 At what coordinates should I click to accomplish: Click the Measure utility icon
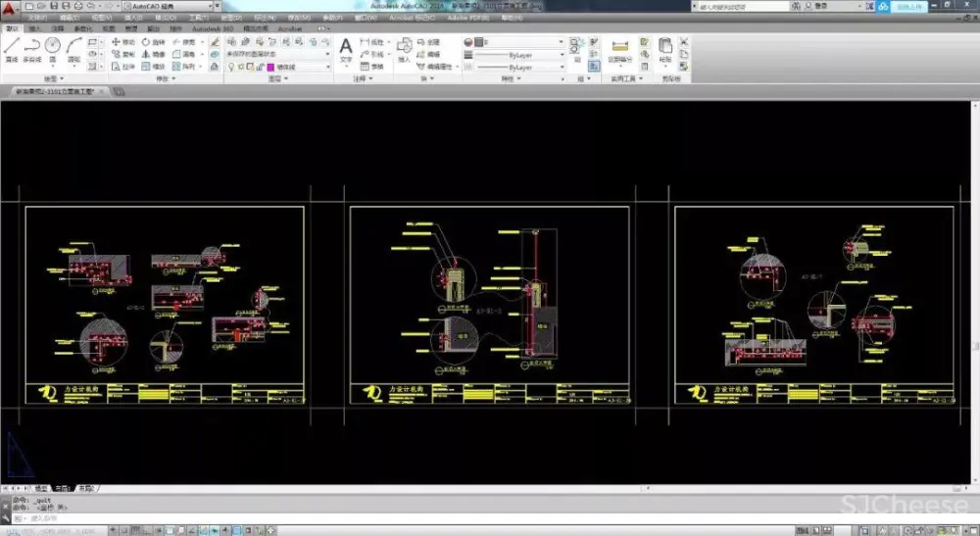(619, 47)
